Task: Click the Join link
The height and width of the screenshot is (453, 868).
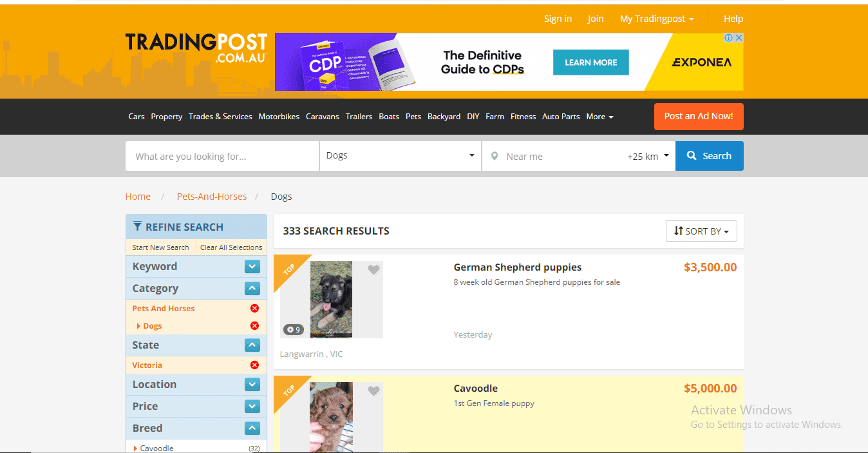Action: pyautogui.click(x=596, y=19)
